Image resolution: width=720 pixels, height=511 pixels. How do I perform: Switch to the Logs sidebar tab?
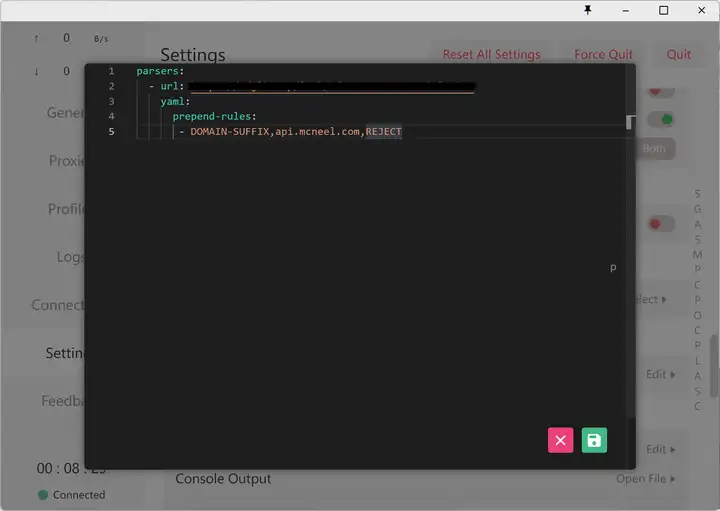click(x=71, y=257)
